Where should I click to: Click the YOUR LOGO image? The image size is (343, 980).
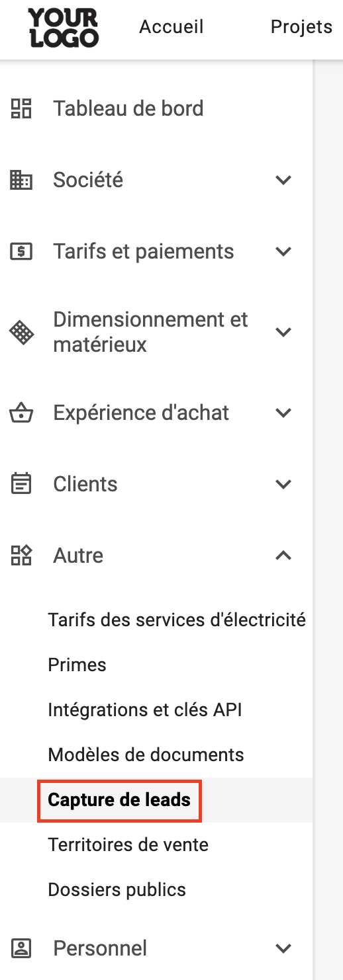pyautogui.click(x=64, y=27)
